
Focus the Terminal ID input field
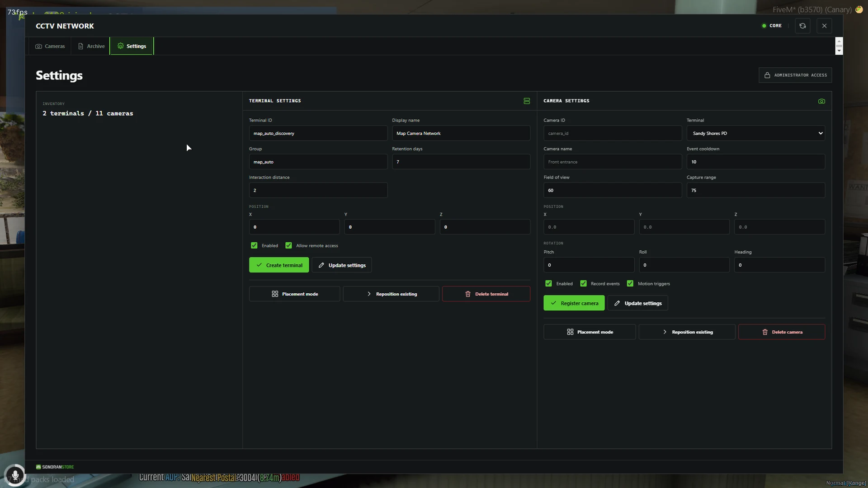pos(318,133)
